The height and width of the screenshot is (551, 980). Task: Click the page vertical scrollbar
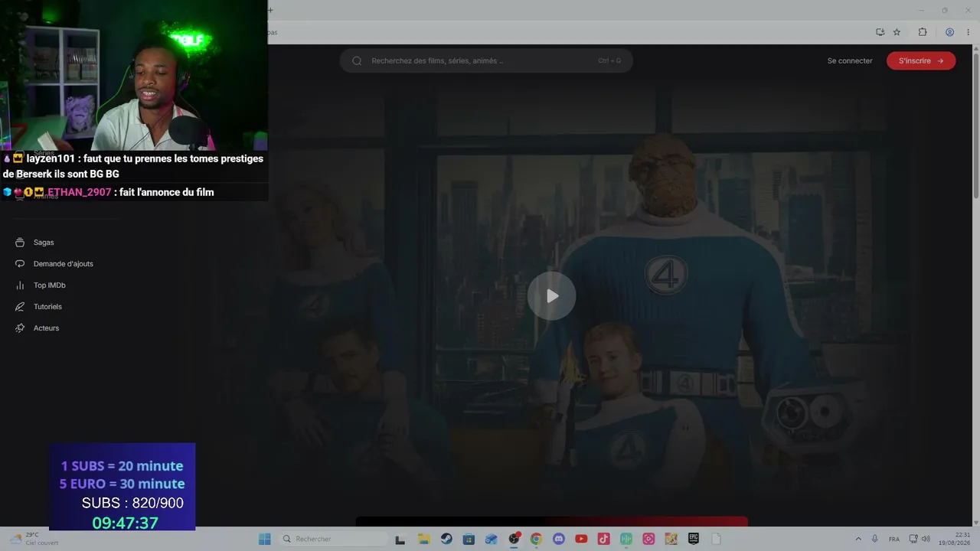click(975, 126)
